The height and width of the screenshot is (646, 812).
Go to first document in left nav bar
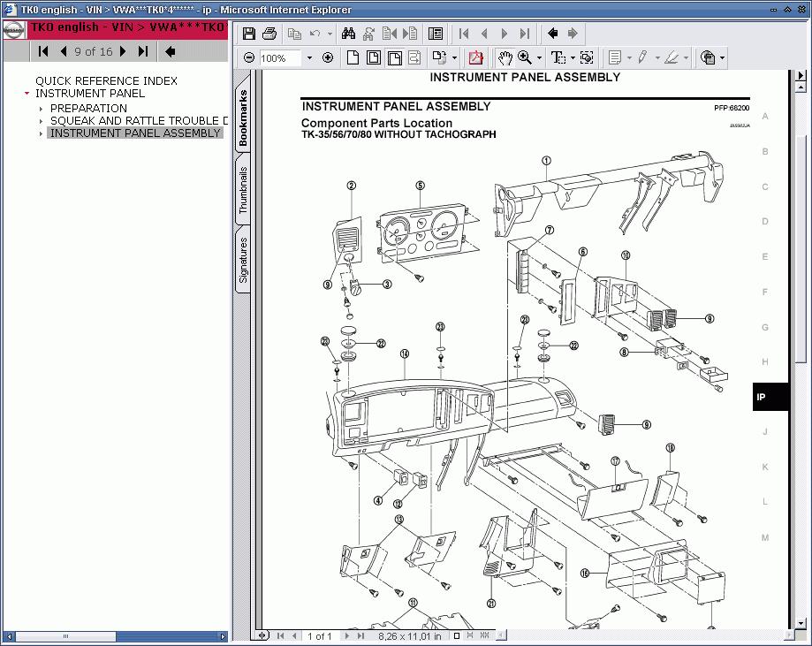click(43, 50)
